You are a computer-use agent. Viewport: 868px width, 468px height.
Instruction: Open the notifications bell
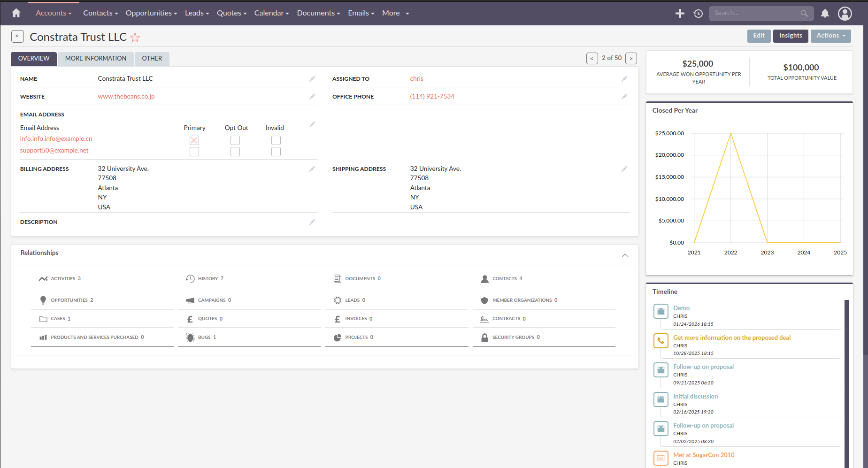[825, 14]
